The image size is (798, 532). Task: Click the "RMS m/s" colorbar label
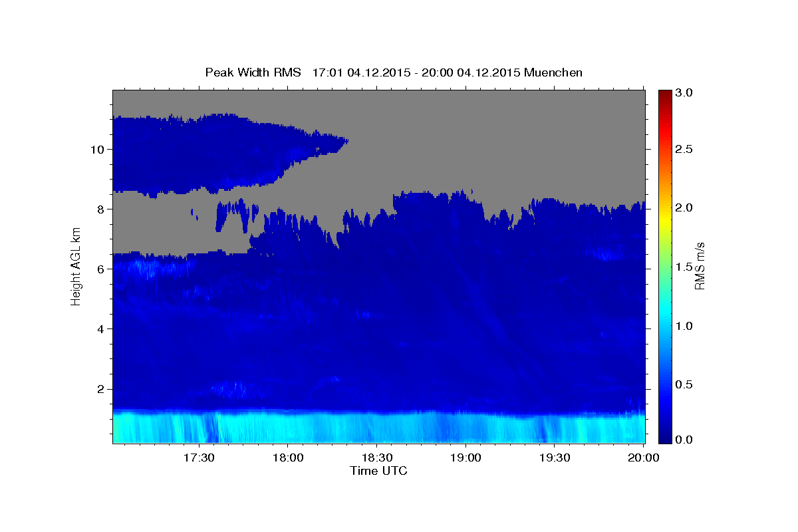pyautogui.click(x=699, y=266)
